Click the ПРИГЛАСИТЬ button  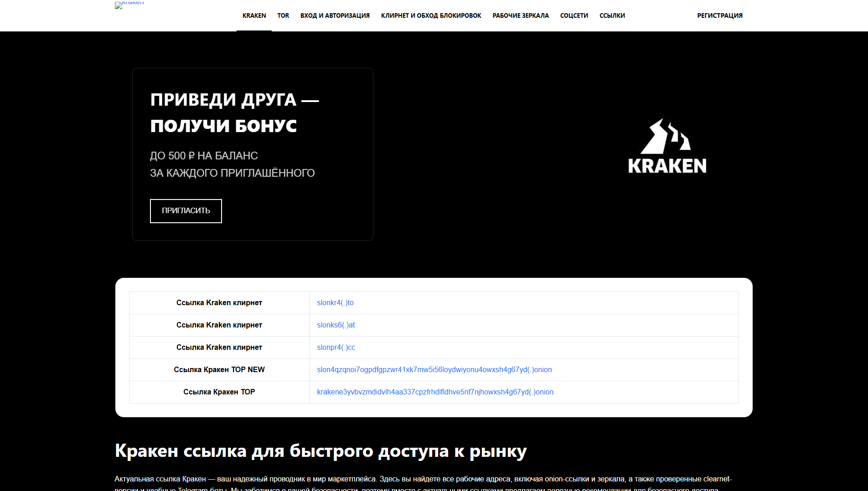point(186,211)
